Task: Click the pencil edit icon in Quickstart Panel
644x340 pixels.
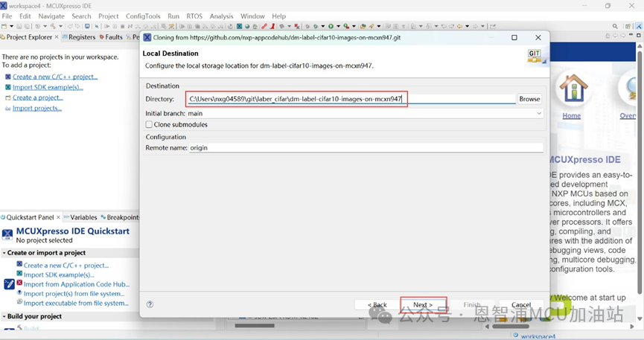Action: tap(10, 284)
